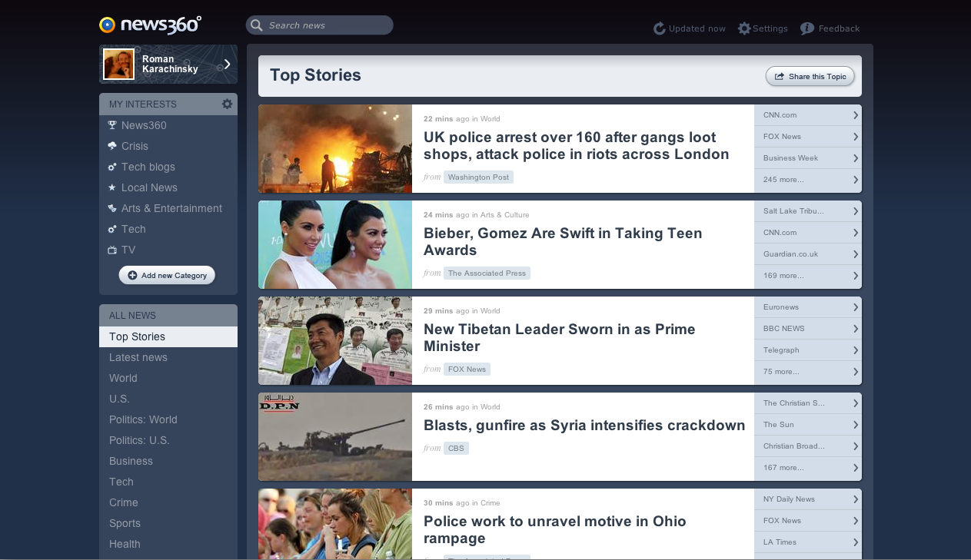
Task: Open Tibetan leader story thumbnail
Action: [x=335, y=340]
